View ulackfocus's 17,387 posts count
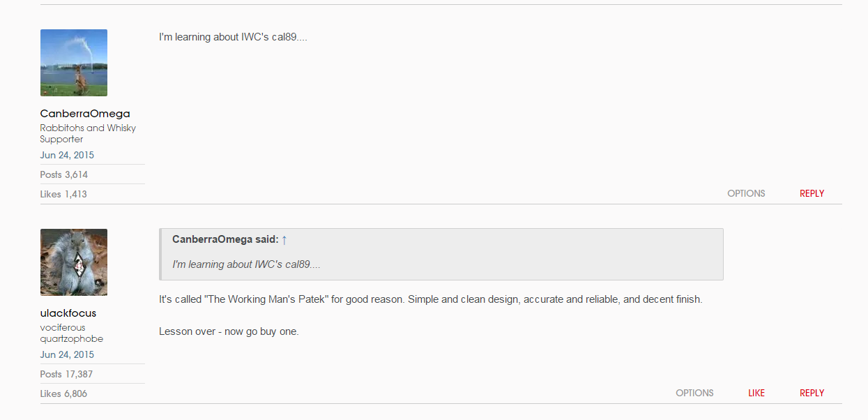 coord(66,374)
